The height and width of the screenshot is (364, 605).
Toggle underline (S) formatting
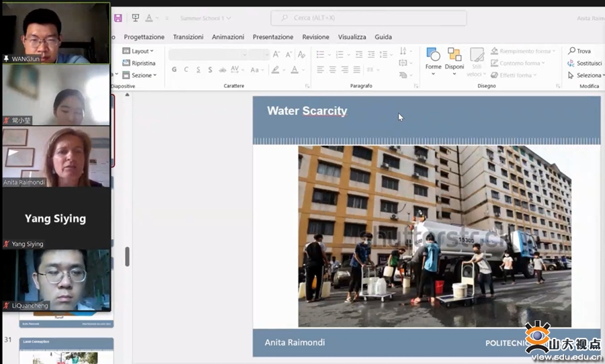coord(198,70)
